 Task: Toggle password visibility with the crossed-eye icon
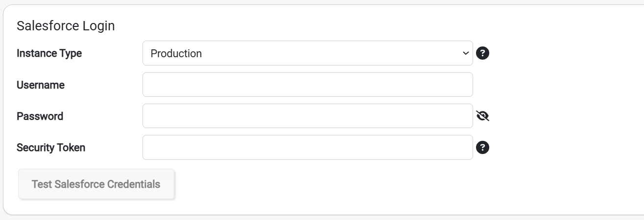point(483,116)
